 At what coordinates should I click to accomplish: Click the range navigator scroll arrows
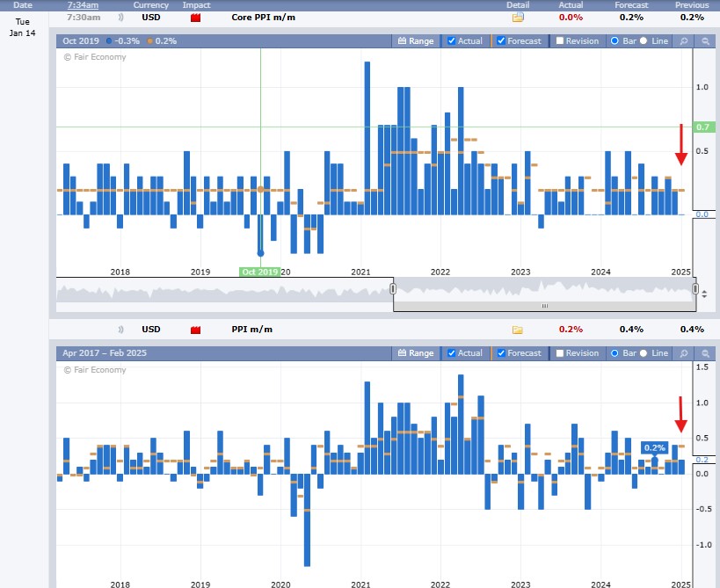coord(704,293)
